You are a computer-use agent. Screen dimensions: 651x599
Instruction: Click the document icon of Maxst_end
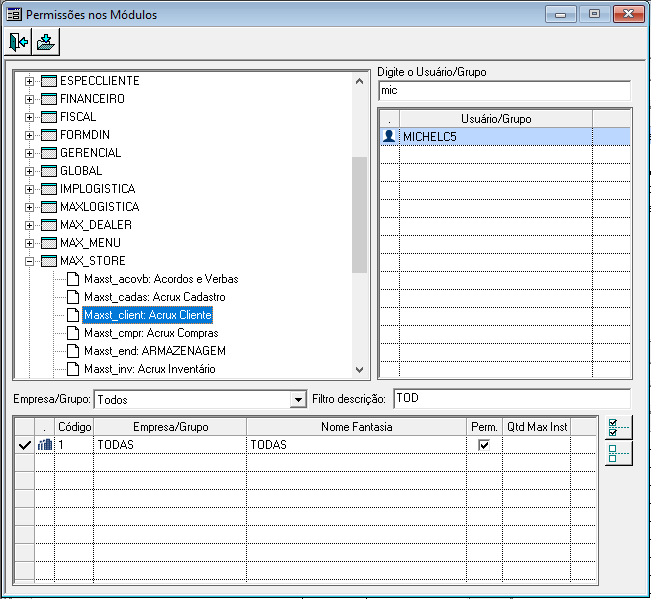point(73,351)
